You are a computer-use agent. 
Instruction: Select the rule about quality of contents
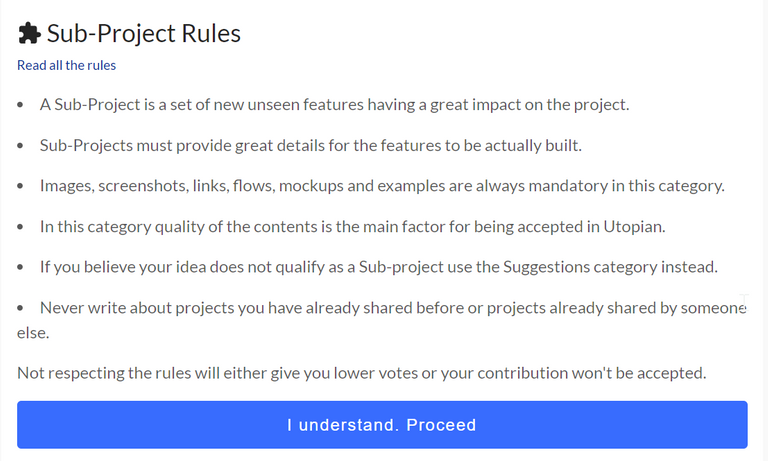[x=352, y=227]
